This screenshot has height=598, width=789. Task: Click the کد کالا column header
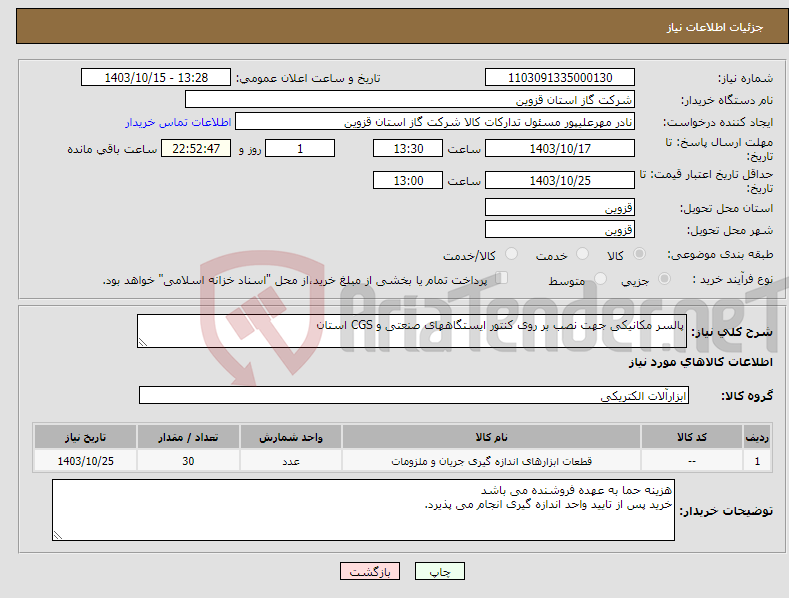[x=692, y=437]
